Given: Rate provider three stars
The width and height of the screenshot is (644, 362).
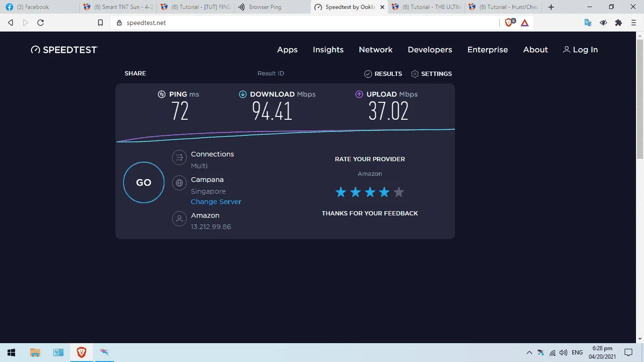Looking at the screenshot, I should pos(370,192).
